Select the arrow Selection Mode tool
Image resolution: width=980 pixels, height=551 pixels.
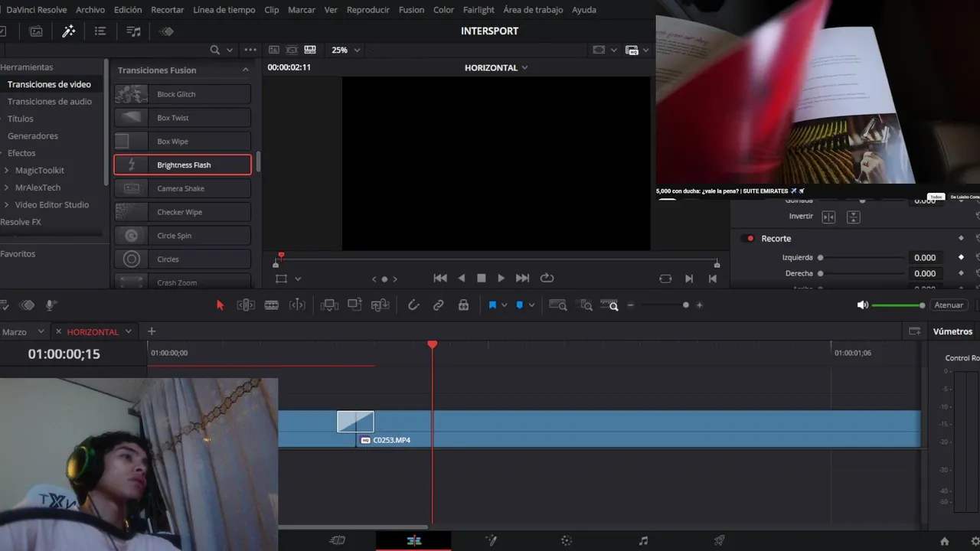point(220,305)
